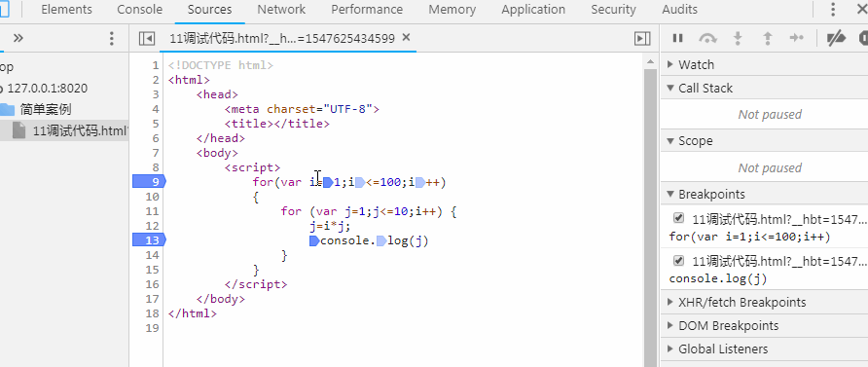Click line number 12 in gutter
Screen dimensions: 868x367
pyautogui.click(x=152, y=225)
